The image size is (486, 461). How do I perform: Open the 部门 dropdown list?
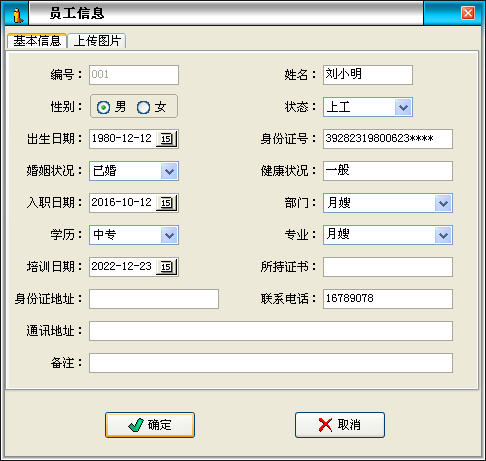point(443,203)
